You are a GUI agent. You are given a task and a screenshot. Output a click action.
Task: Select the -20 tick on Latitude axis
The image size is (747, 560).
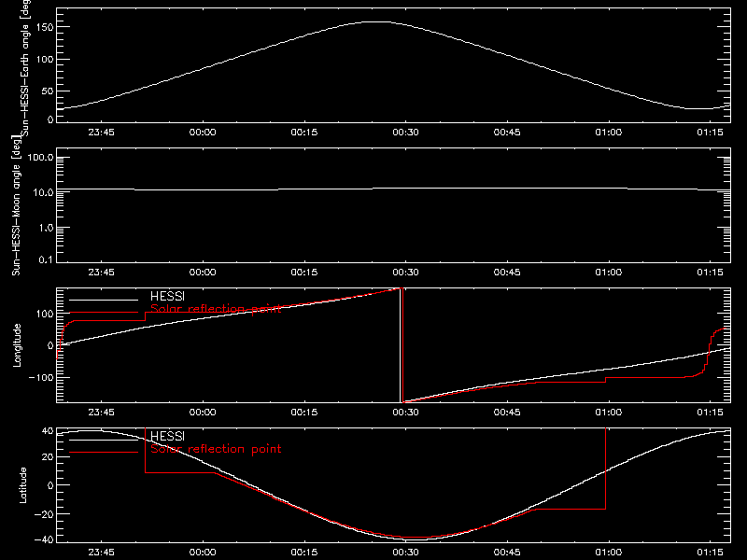pyautogui.click(x=44, y=514)
